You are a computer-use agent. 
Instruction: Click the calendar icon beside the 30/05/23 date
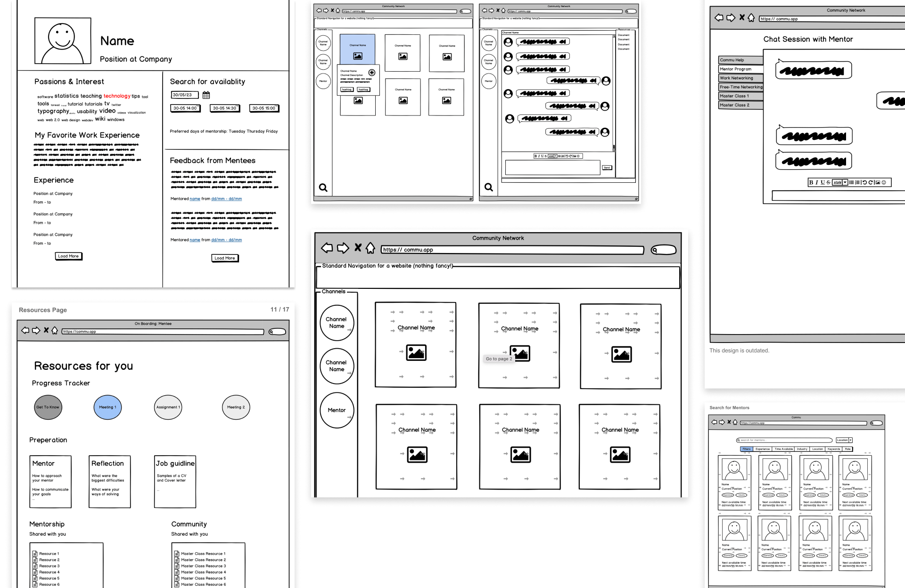(206, 95)
